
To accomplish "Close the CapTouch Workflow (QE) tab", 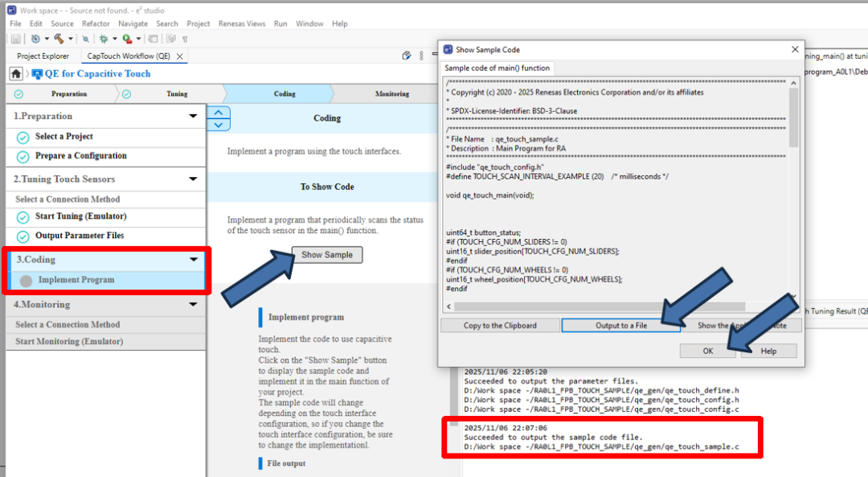I will [x=179, y=56].
